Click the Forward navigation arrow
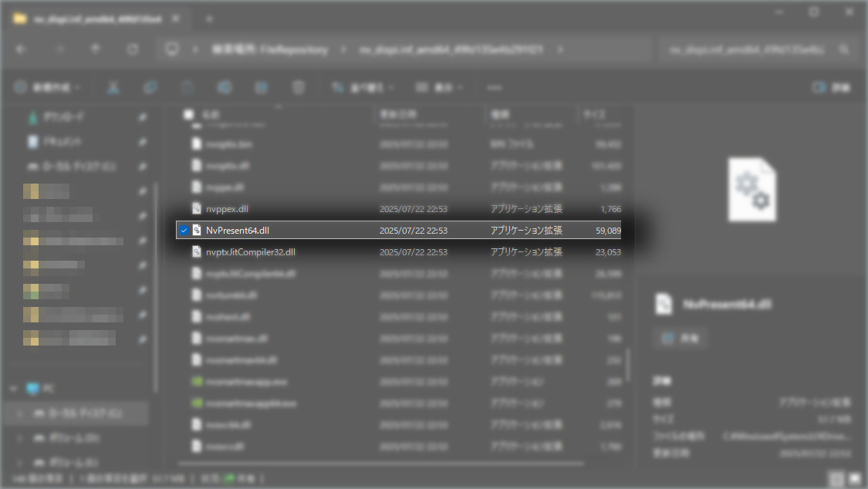The image size is (868, 489). tap(59, 49)
